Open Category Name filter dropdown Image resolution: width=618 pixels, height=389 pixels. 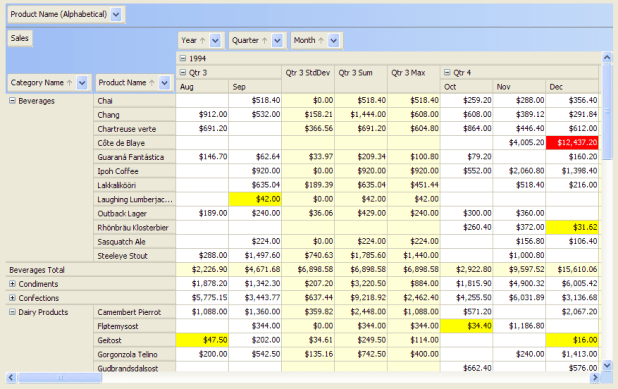pos(82,83)
